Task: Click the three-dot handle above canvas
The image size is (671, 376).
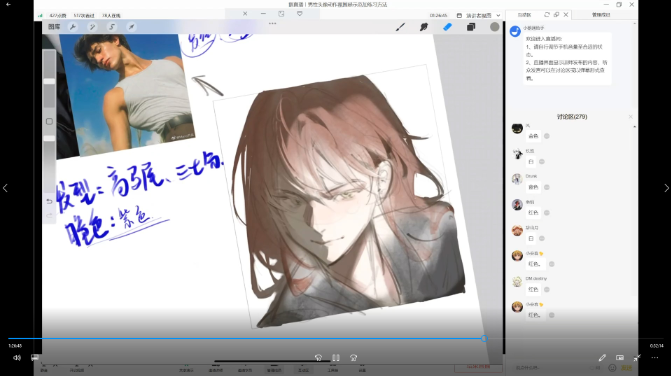Action: point(273,24)
